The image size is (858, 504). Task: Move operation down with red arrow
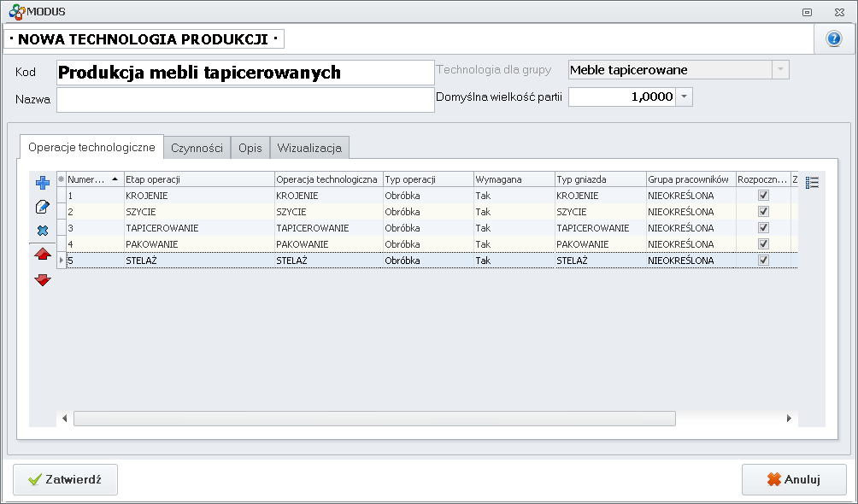click(x=43, y=279)
